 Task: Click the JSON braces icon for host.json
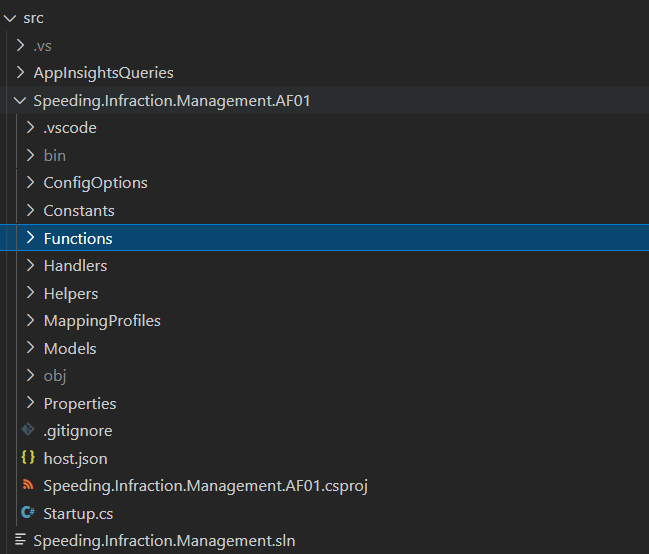coord(27,458)
